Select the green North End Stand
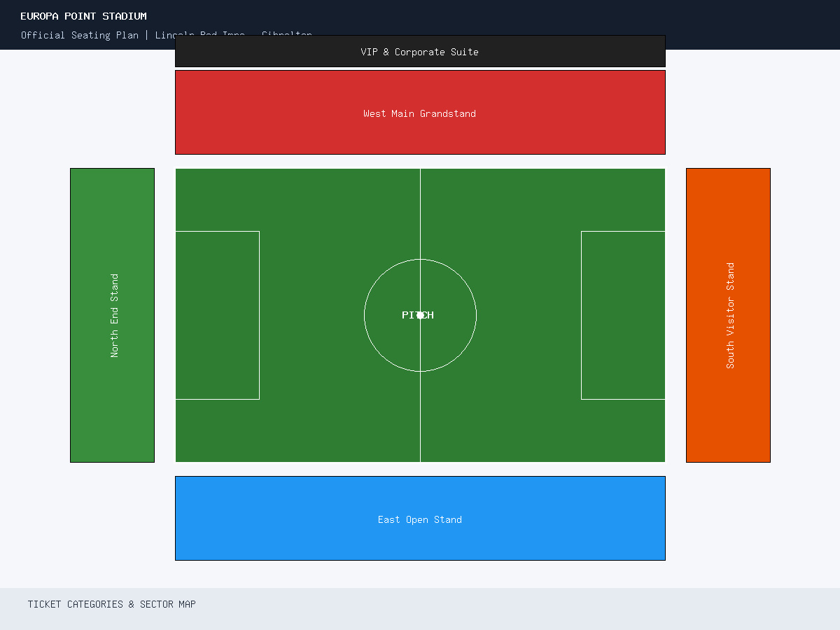This screenshot has height=630, width=840. [112, 315]
